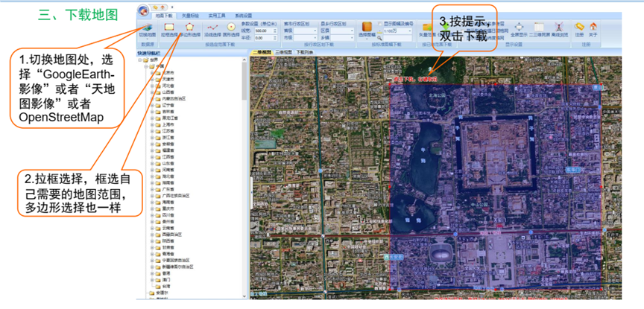This screenshot has width=644, height=309.
Task: Click the 全屏显示 fullscreen icon
Action: pyautogui.click(x=519, y=26)
